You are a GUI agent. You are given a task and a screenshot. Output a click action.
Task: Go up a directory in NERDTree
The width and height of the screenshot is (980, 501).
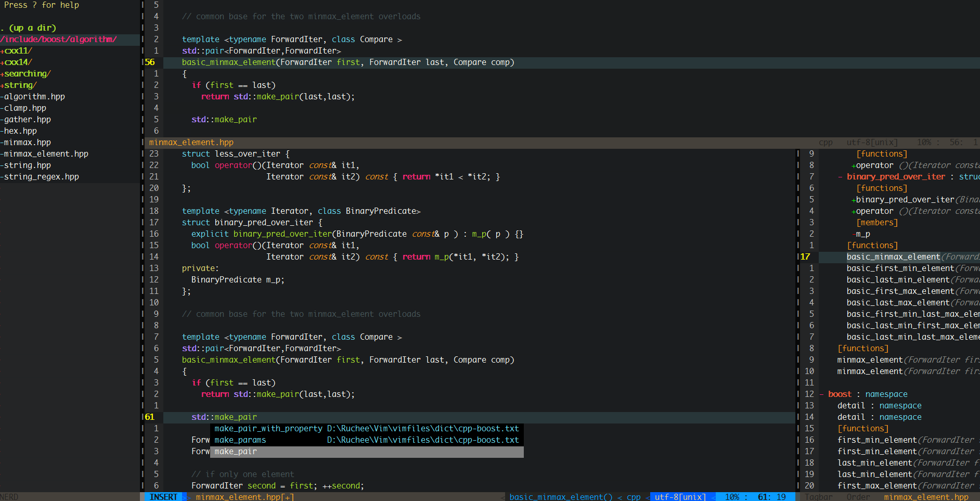31,28
